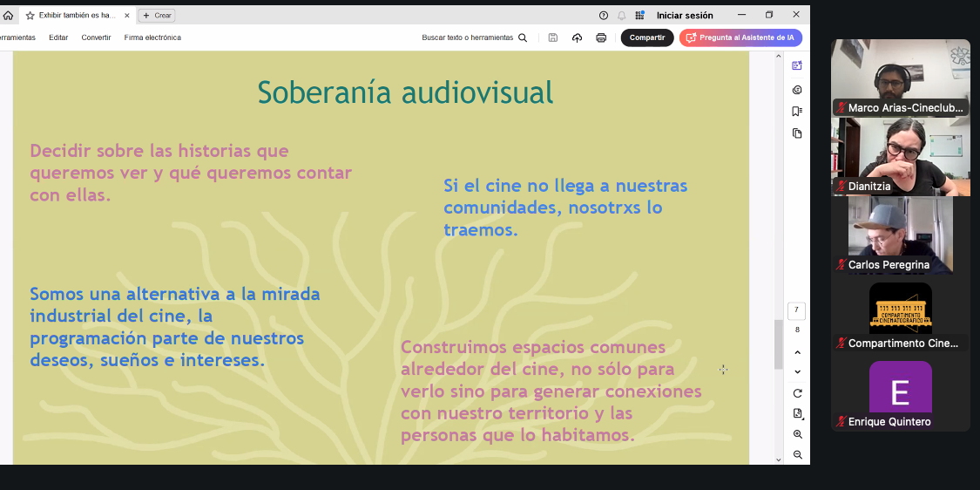
Task: Restore down the Acrobat window
Action: [769, 15]
